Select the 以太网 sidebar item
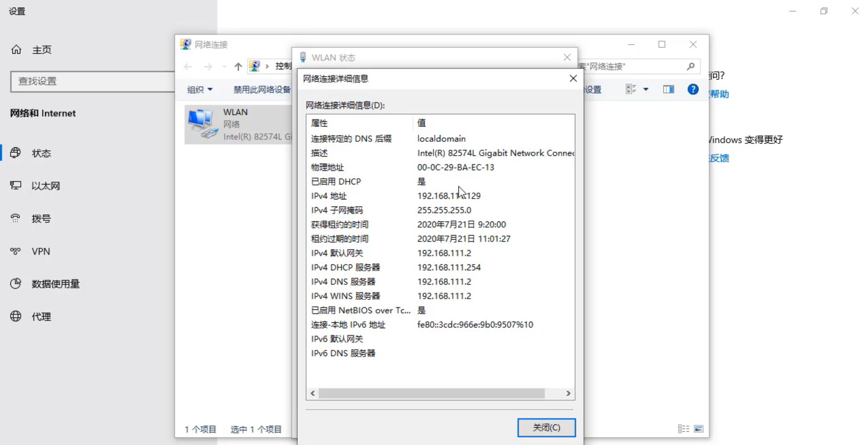 click(x=45, y=186)
